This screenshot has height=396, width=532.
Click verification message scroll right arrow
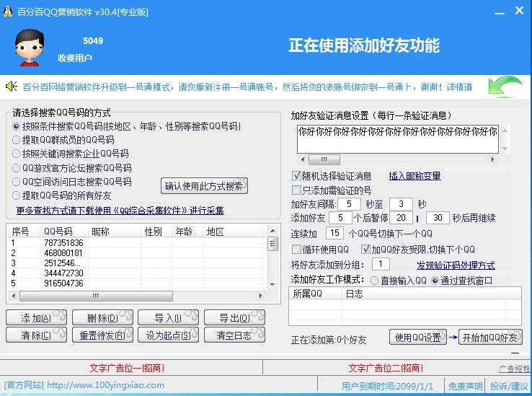click(x=492, y=159)
